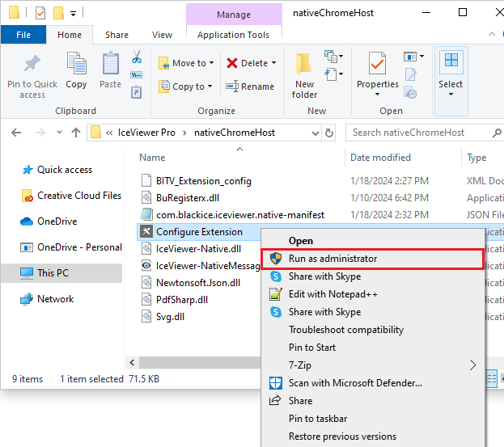Screen dimensions: 504x447
Task: Customize Quick Access Toolbar dropdown
Action: pos(74,14)
